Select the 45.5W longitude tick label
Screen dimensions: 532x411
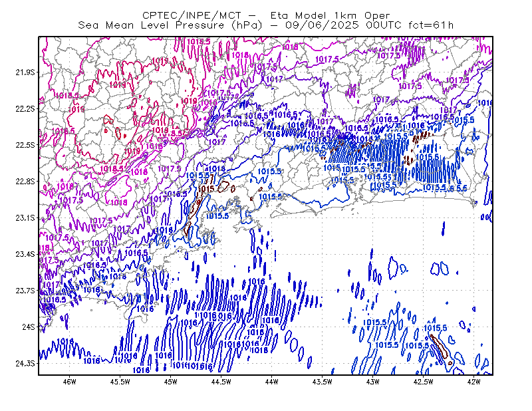click(120, 382)
